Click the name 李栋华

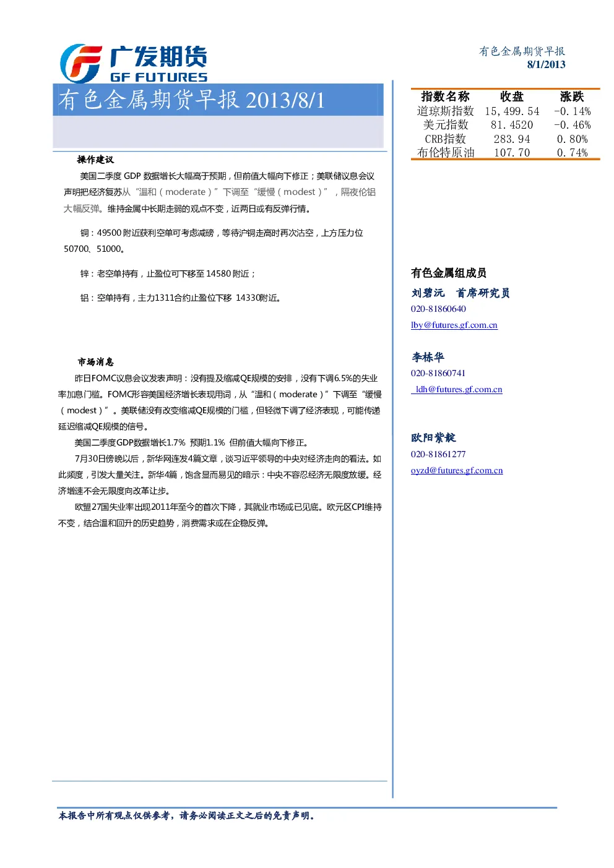coord(428,358)
